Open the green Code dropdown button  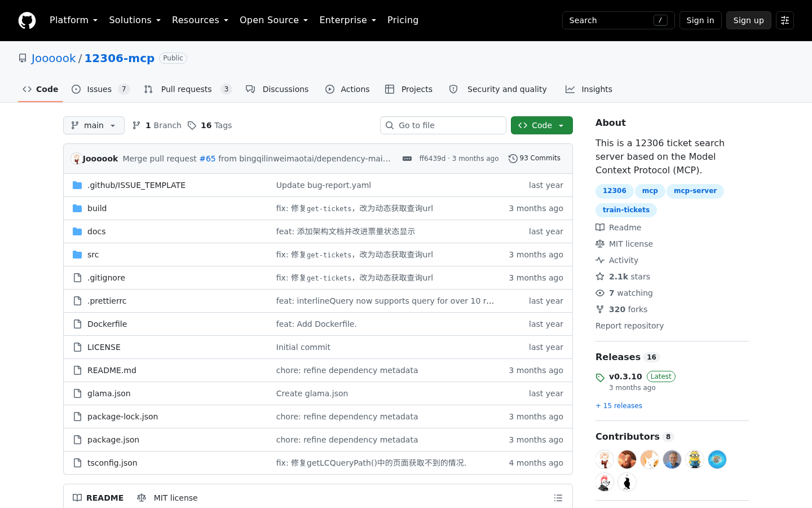pyautogui.click(x=542, y=125)
